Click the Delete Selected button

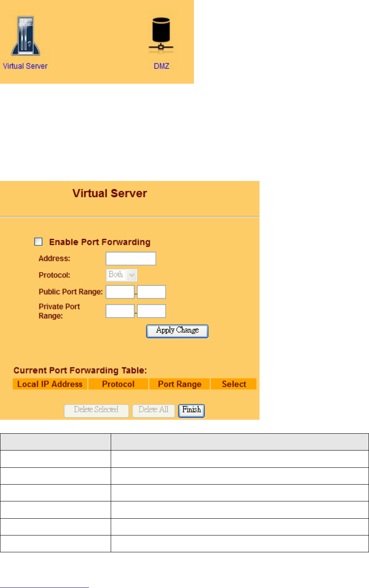[x=96, y=411]
